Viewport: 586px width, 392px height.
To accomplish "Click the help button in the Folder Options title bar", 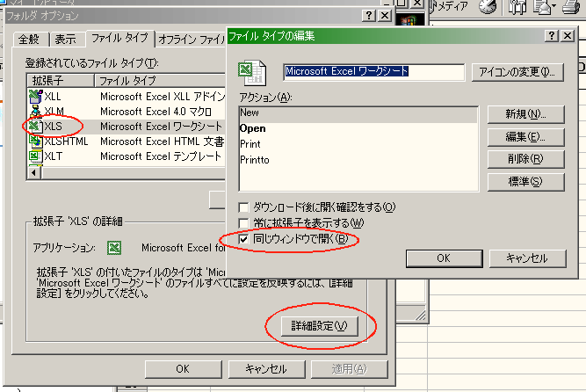I will click(x=368, y=15).
